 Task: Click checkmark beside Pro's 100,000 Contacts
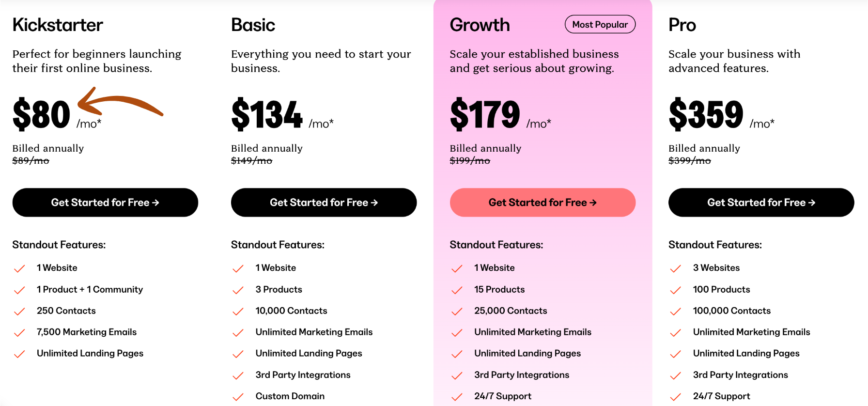point(675,312)
